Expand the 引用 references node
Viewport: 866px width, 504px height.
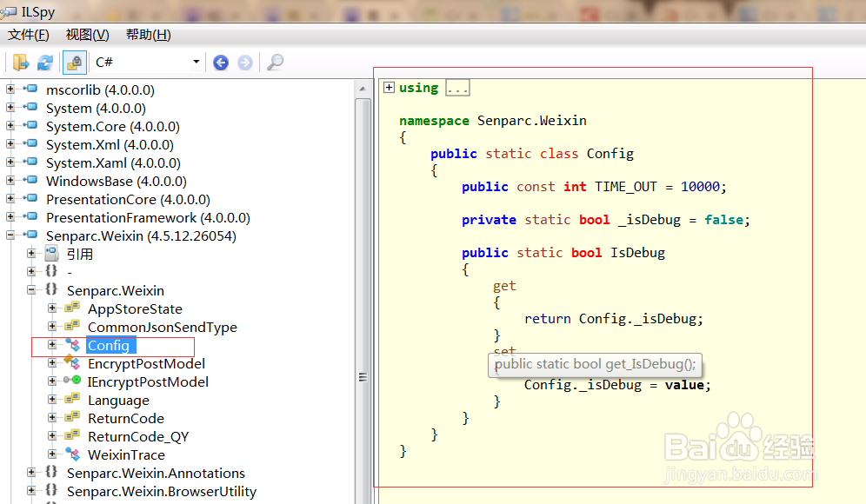tap(31, 253)
